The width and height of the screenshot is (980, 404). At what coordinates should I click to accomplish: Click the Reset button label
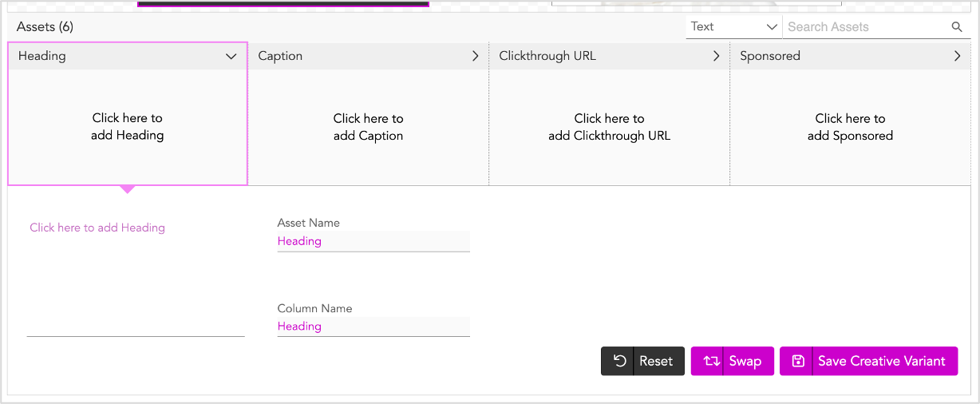(656, 361)
